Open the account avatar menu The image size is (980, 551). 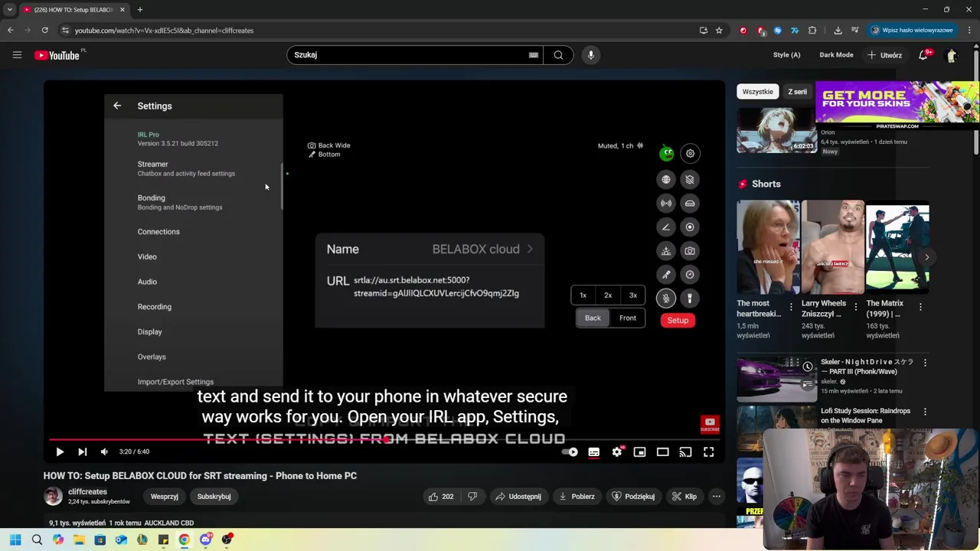pyautogui.click(x=952, y=55)
